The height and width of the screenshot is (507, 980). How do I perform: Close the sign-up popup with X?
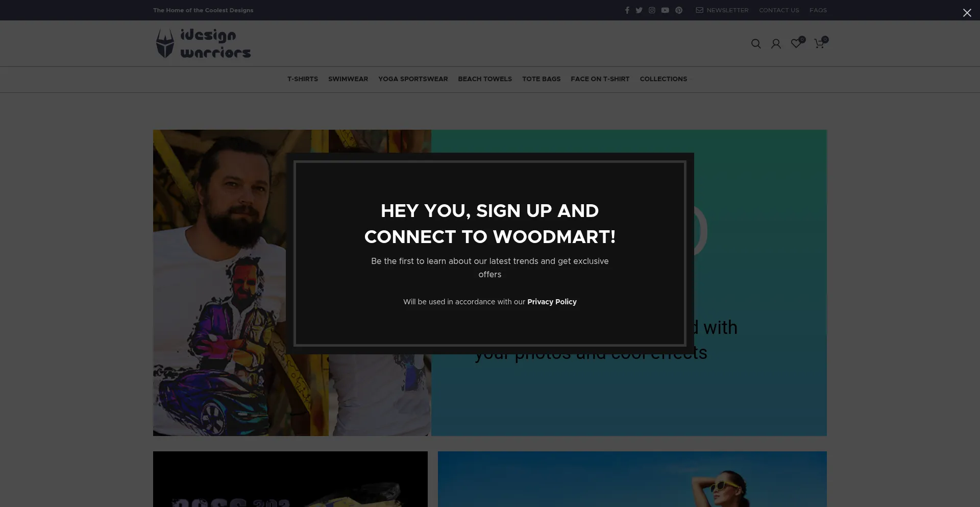967,13
